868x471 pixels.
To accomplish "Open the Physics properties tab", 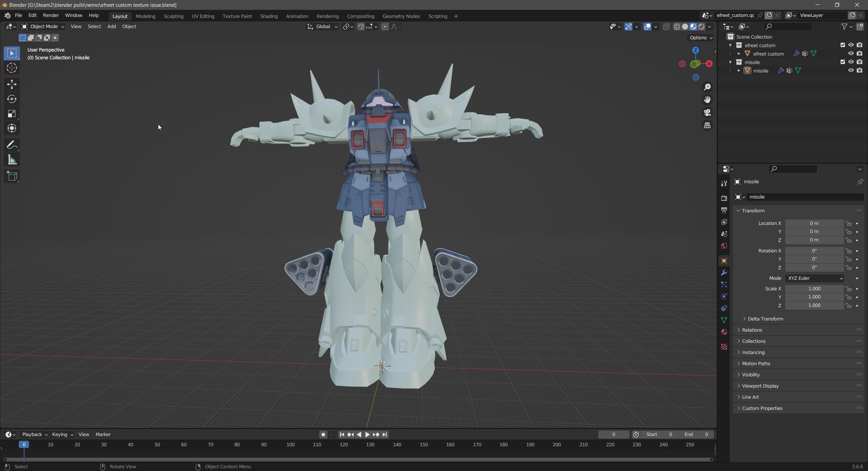I will coord(724,296).
